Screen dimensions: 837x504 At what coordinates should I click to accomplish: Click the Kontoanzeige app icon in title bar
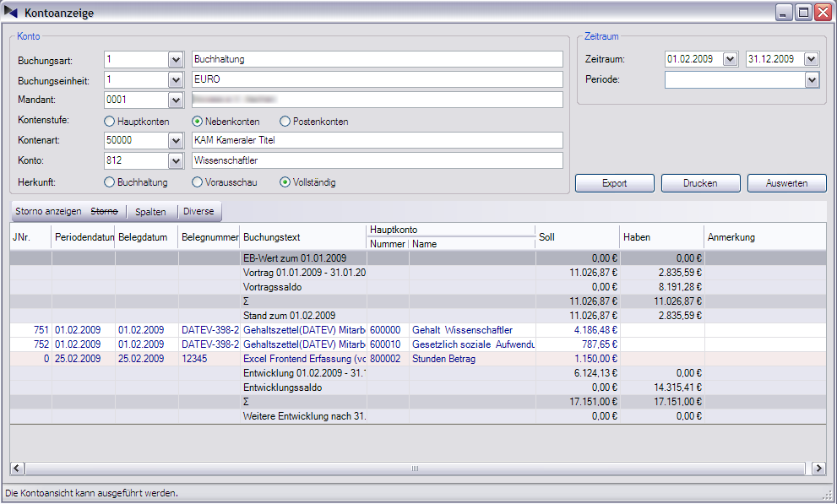pos(11,13)
